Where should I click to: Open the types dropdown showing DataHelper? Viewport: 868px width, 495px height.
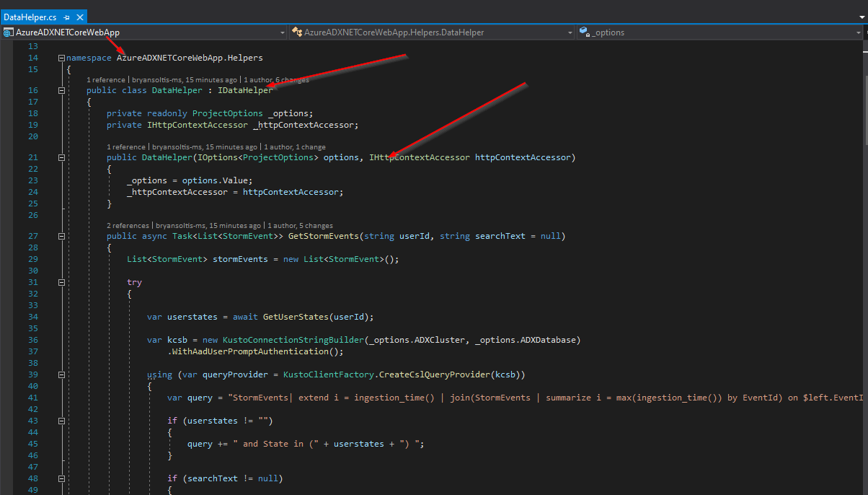pyautogui.click(x=570, y=32)
